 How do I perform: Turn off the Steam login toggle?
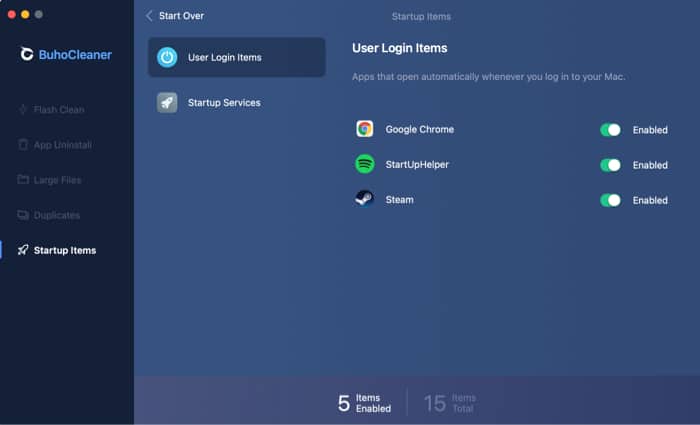[610, 200]
